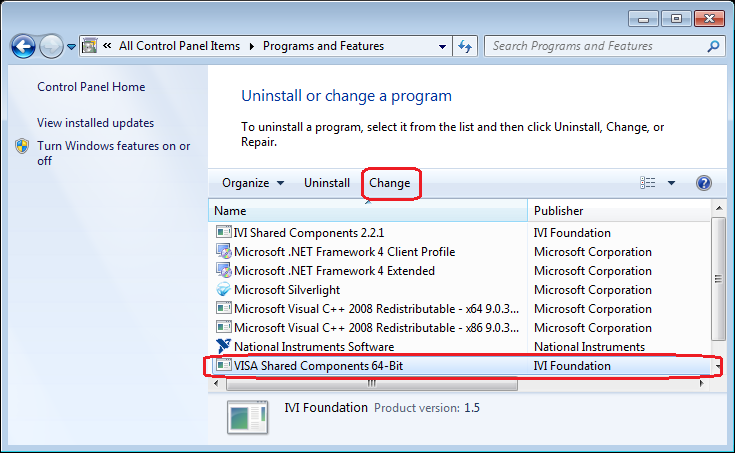Click icon of IVI Shared Components 2.2.1
This screenshot has width=735, height=453.
click(224, 232)
